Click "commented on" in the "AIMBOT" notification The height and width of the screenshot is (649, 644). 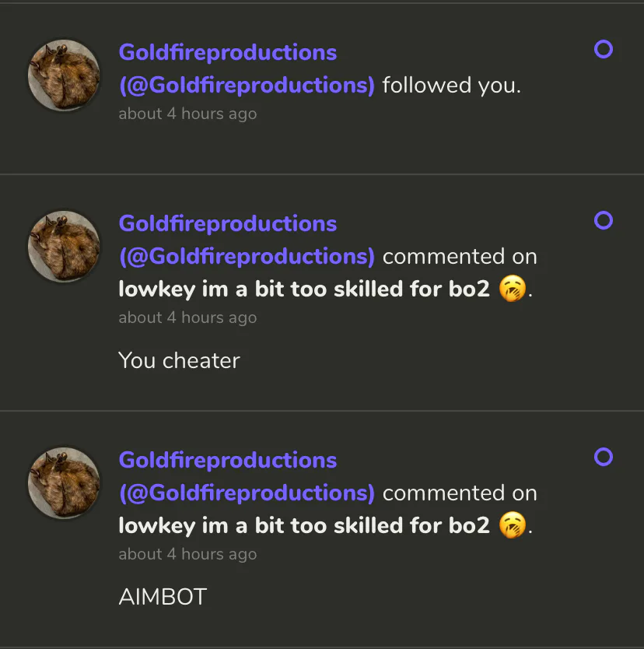pyautogui.click(x=460, y=493)
